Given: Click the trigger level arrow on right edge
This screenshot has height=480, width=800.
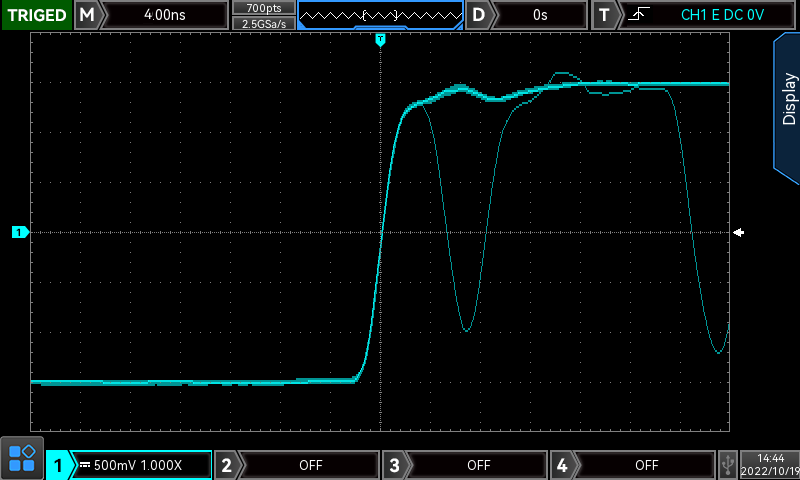Looking at the screenshot, I should pyautogui.click(x=738, y=232).
